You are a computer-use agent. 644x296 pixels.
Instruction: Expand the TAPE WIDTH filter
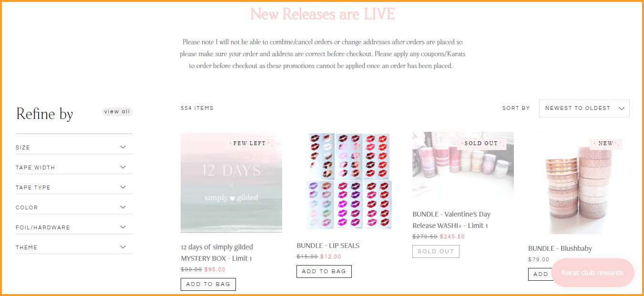(x=74, y=167)
